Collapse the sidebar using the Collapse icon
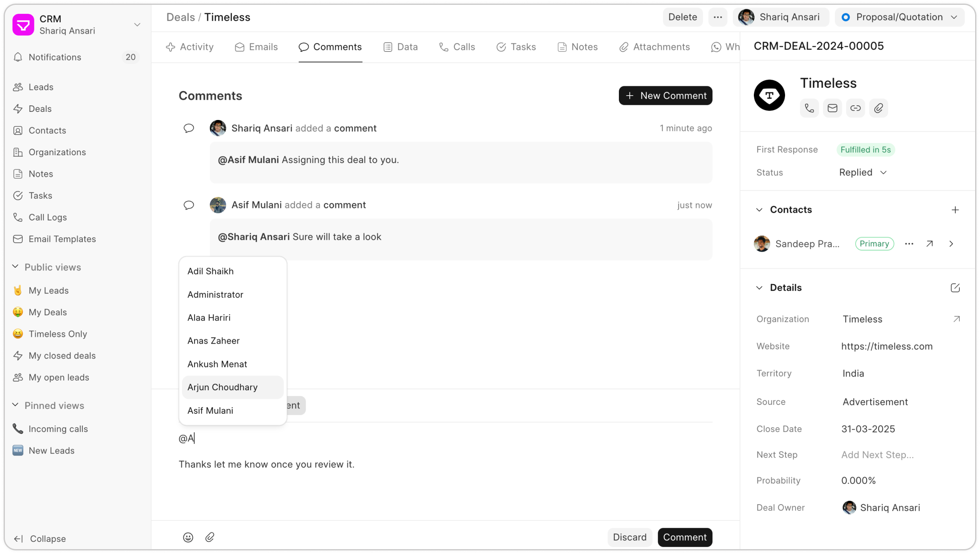Viewport: 980px width, 554px height. click(18, 539)
